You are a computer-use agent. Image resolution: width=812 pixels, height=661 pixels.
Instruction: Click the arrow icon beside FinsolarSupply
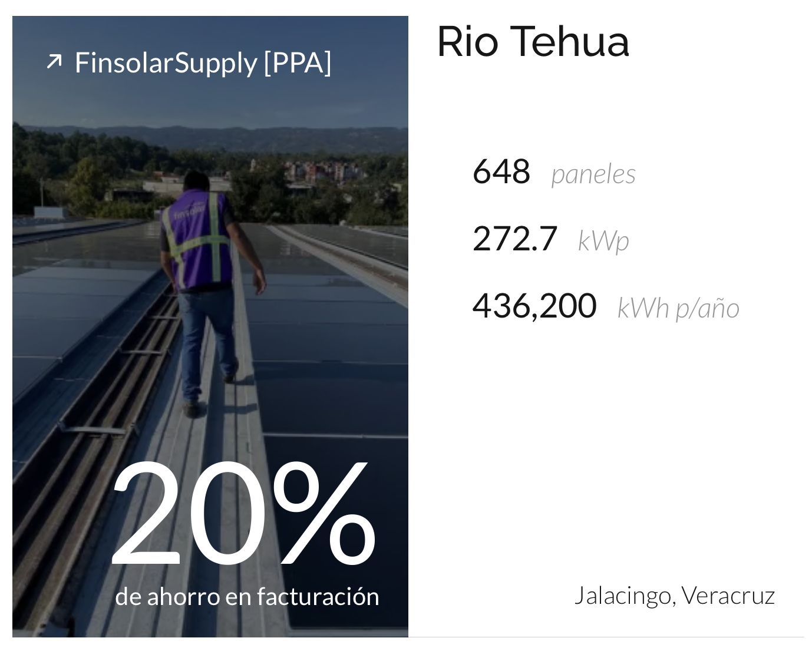[x=54, y=61]
